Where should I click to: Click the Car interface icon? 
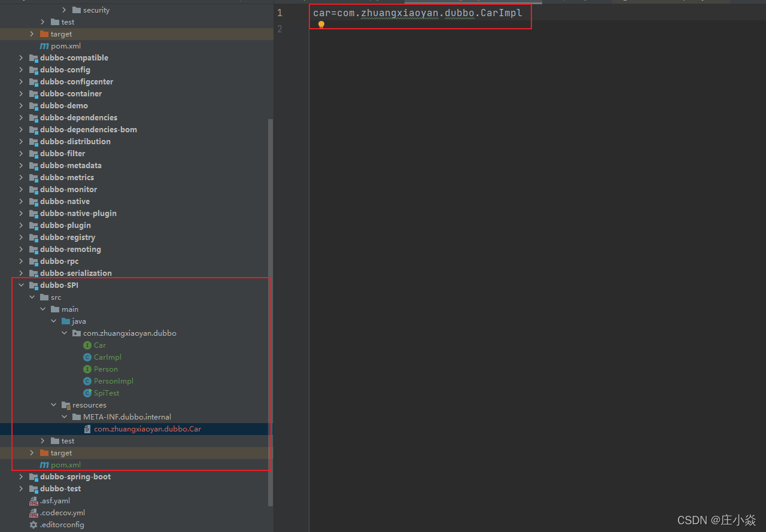point(87,345)
